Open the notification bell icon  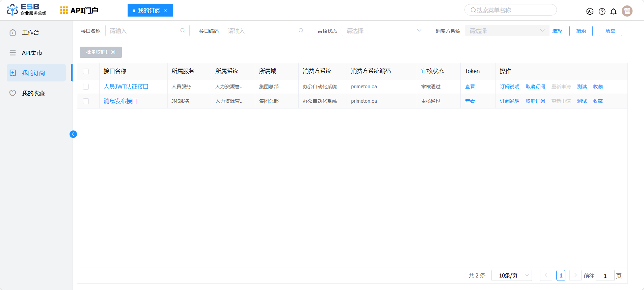[x=613, y=11]
